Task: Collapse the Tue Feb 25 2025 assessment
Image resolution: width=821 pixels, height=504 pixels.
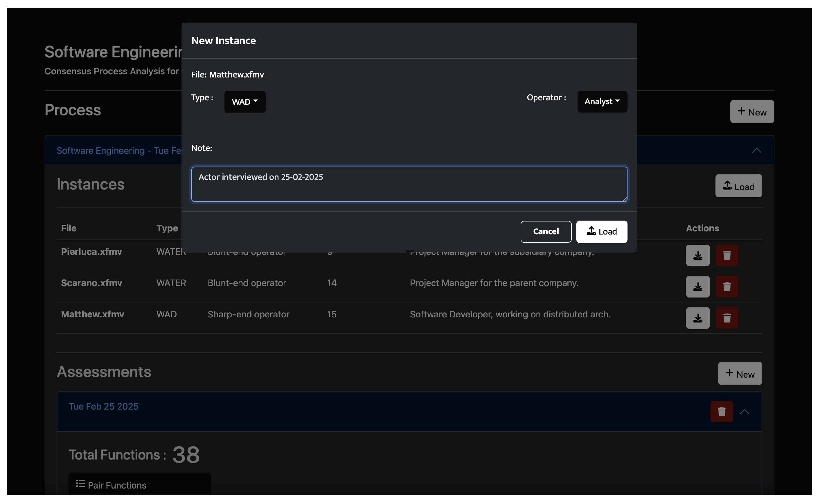Action: (x=744, y=412)
